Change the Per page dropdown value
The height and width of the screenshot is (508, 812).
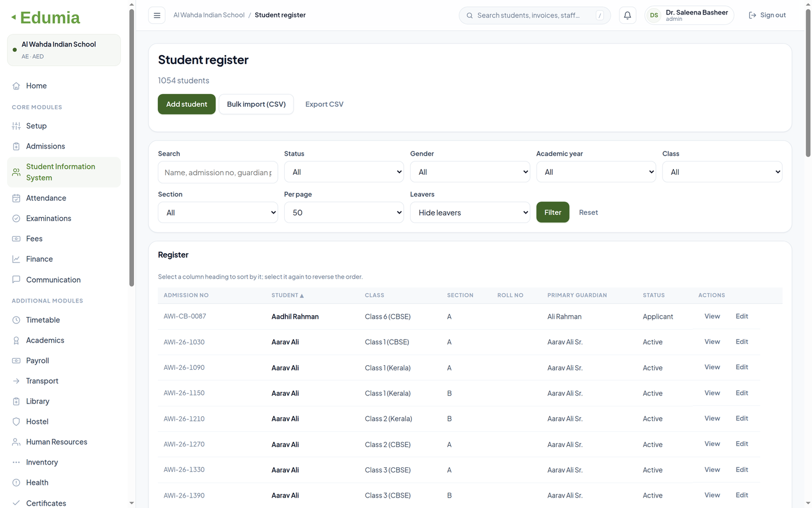click(344, 212)
